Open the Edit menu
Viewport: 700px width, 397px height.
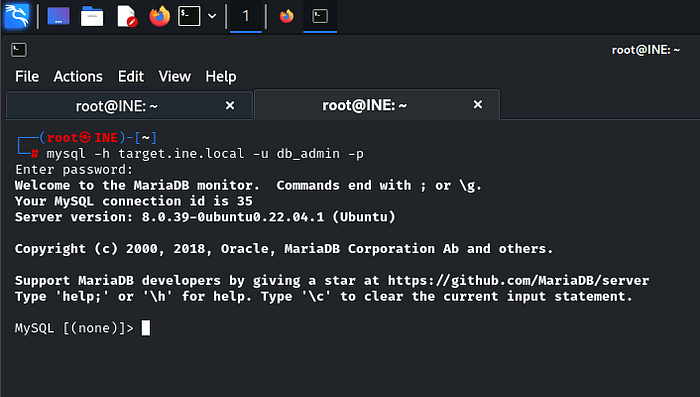tap(131, 76)
